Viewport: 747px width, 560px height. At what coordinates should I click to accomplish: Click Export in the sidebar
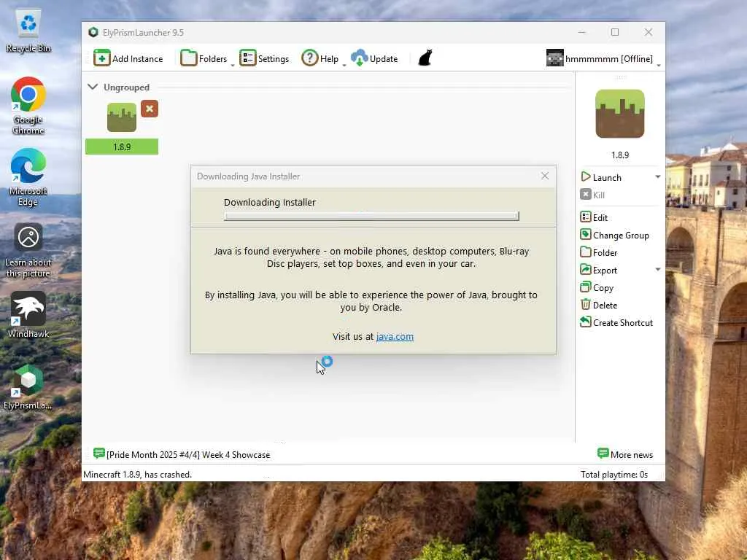pyautogui.click(x=599, y=270)
